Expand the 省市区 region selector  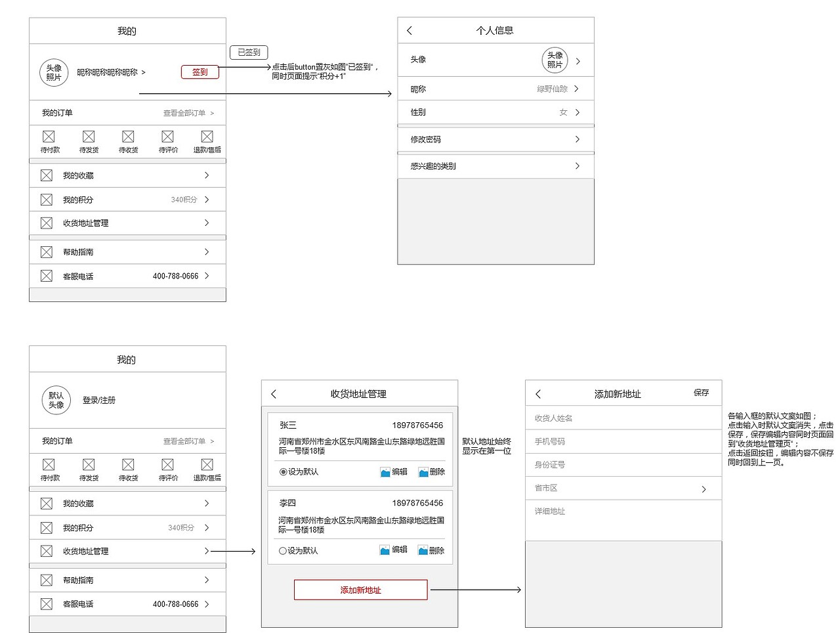(x=623, y=488)
